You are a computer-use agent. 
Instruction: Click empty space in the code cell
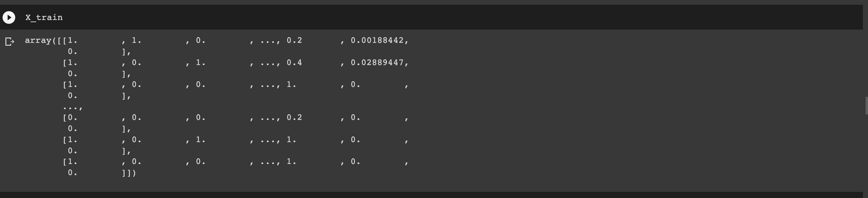[x=434, y=17]
